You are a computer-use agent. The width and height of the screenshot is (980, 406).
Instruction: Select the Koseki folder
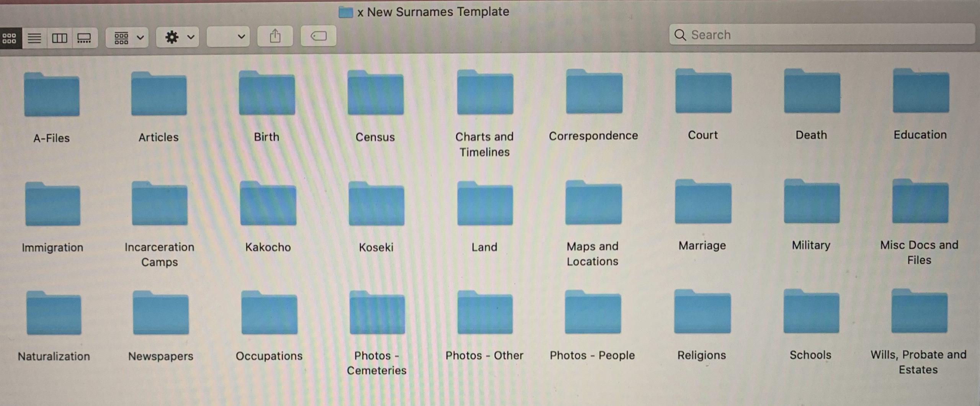[x=376, y=204]
